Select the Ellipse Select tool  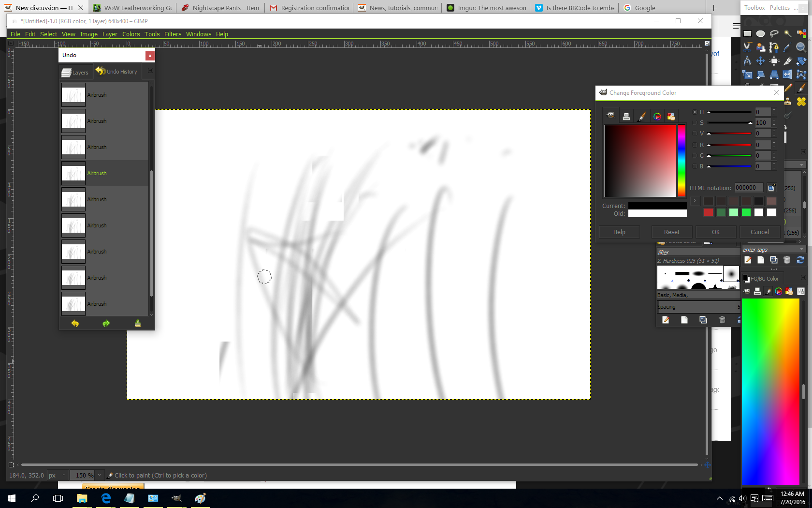point(761,33)
